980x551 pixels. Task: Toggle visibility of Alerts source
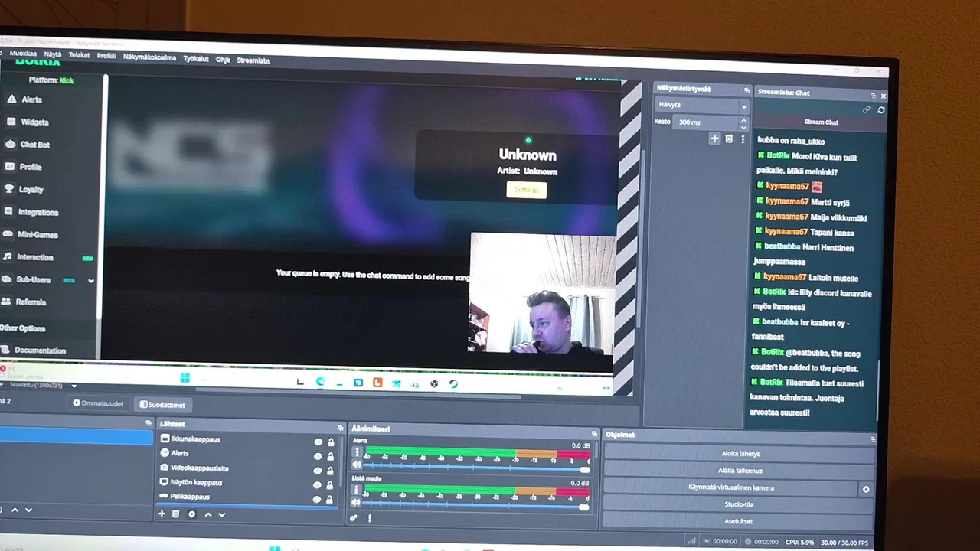pos(318,456)
